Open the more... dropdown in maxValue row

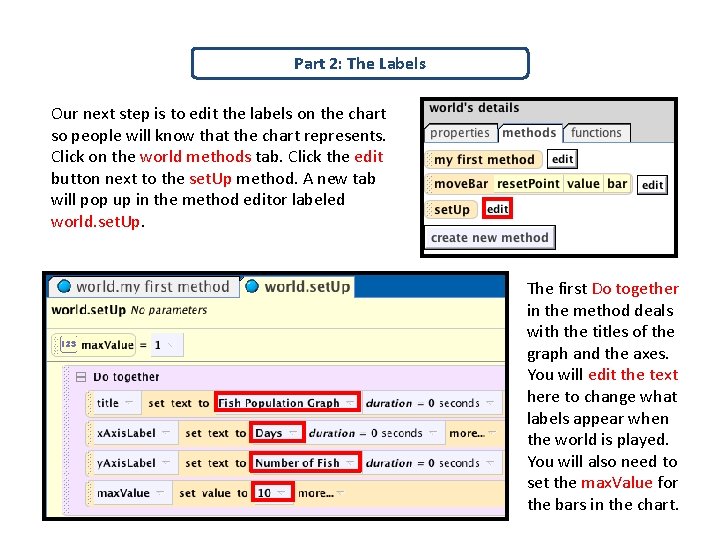(x=321, y=493)
